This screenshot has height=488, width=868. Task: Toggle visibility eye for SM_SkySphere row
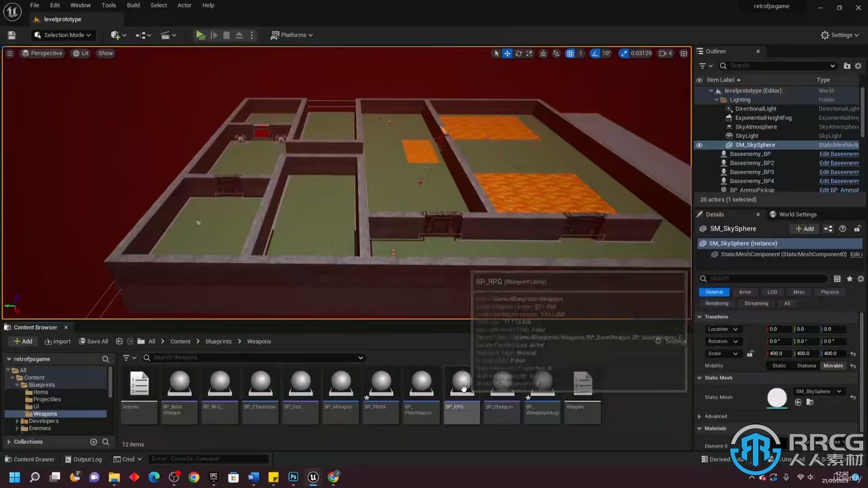[x=699, y=145]
